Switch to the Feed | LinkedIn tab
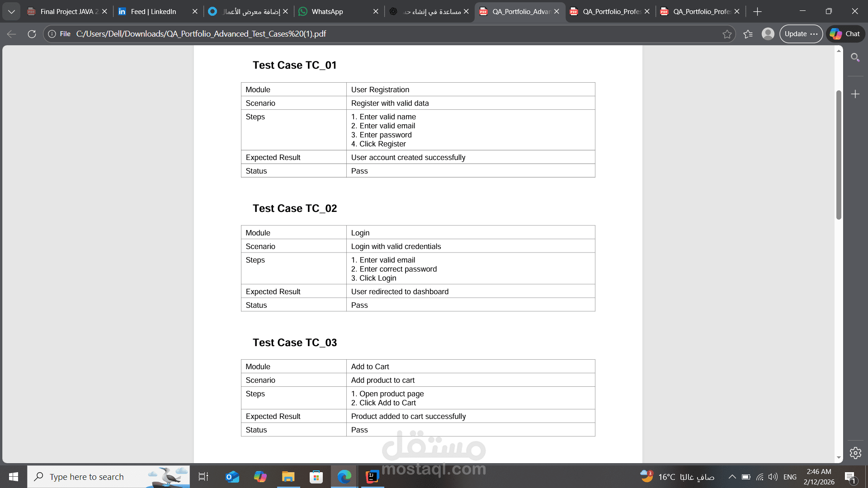This screenshot has height=488, width=868. click(153, 11)
